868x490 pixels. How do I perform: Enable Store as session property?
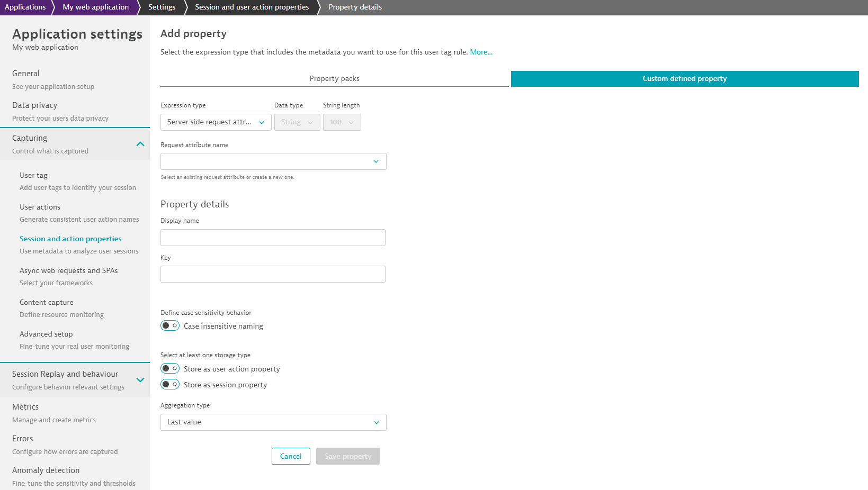pos(170,385)
